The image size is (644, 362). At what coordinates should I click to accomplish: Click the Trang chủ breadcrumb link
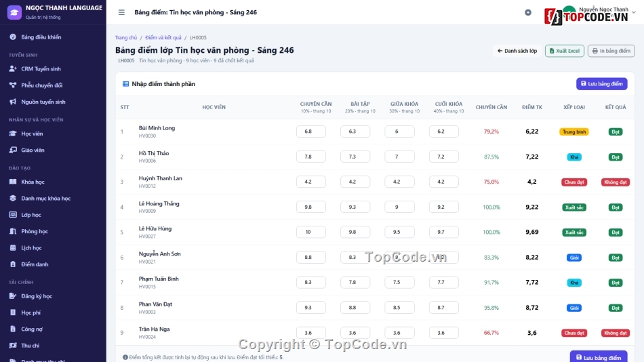125,37
